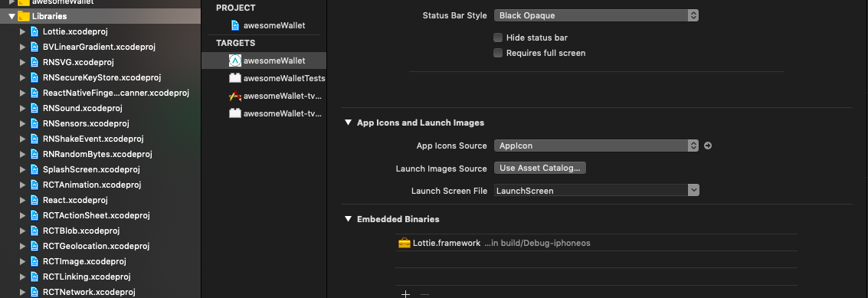
Task: Select RNSound.xcodeproj in navigator
Action: [100, 108]
